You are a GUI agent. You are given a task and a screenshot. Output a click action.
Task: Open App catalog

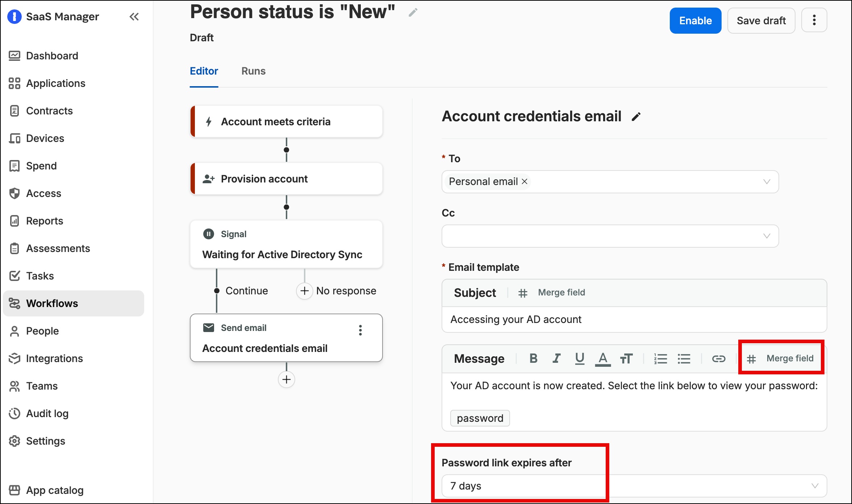point(74,490)
